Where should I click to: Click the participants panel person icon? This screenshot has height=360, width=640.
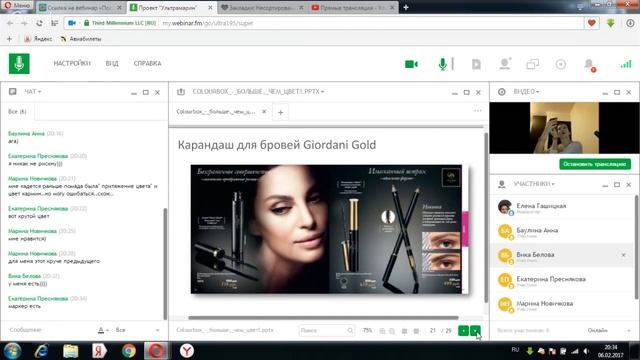(x=502, y=184)
